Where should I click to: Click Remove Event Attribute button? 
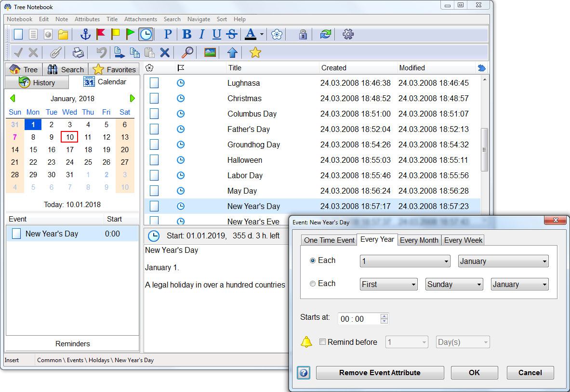click(x=380, y=373)
